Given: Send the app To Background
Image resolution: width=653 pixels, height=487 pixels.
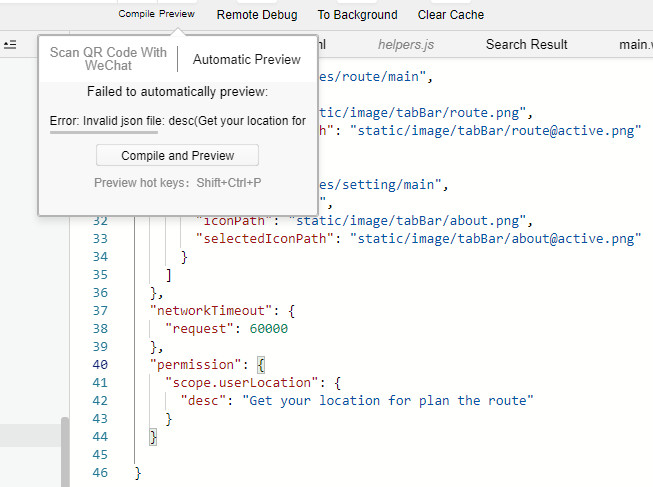Looking at the screenshot, I should pyautogui.click(x=357, y=15).
